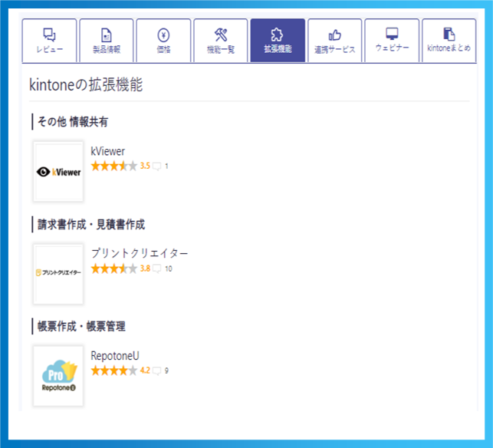This screenshot has height=448, width=493.
Task: Open the RepotoneU product link
Action: coord(115,356)
